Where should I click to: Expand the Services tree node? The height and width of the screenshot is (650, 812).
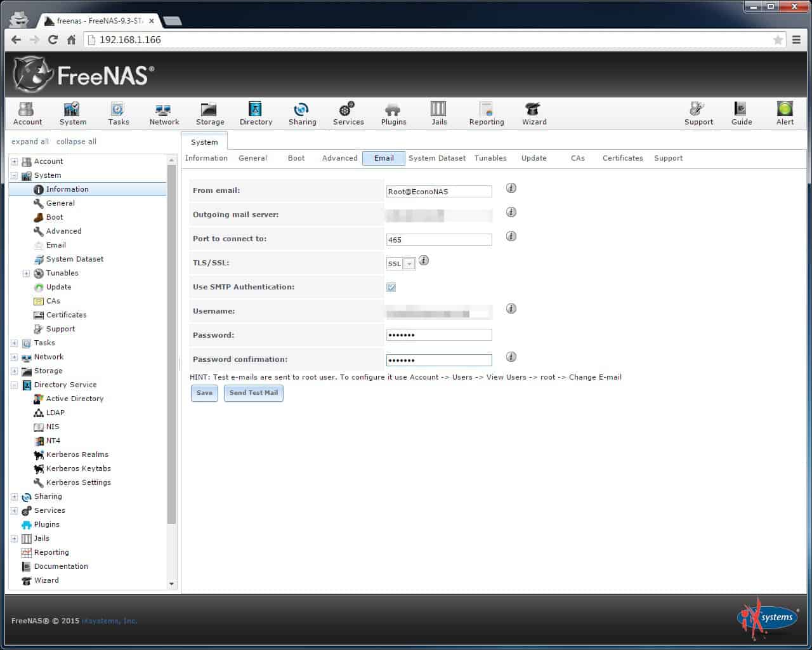point(14,510)
